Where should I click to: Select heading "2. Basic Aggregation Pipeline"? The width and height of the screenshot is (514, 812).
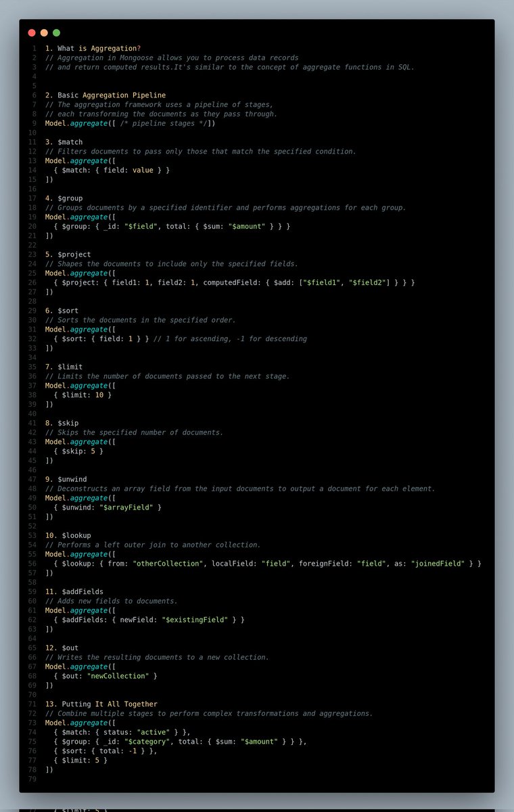pos(106,95)
